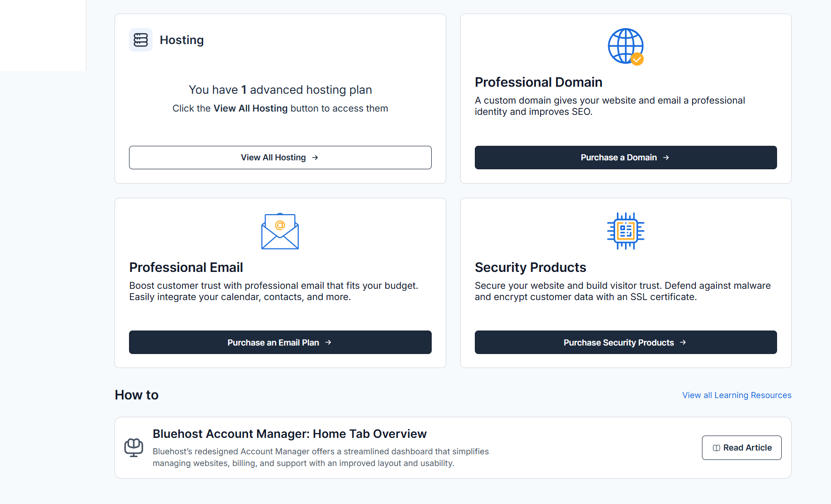831x504 pixels.
Task: Click 'Click the View All Hosting button' instruction text
Action: click(x=280, y=108)
